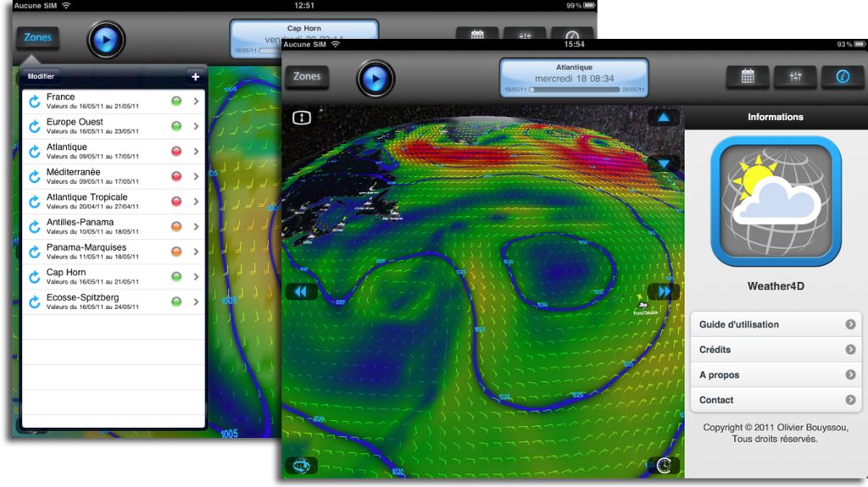Play animation in the front window
The image size is (868, 487).
376,79
